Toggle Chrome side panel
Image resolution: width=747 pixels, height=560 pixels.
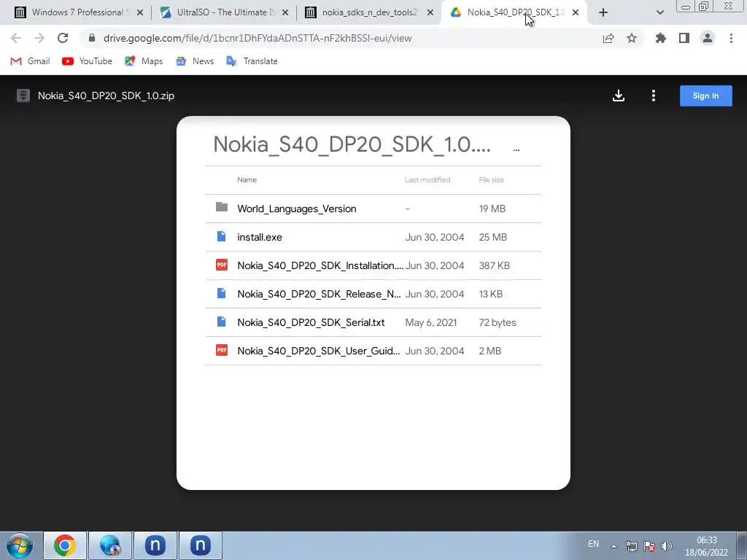coord(684,38)
